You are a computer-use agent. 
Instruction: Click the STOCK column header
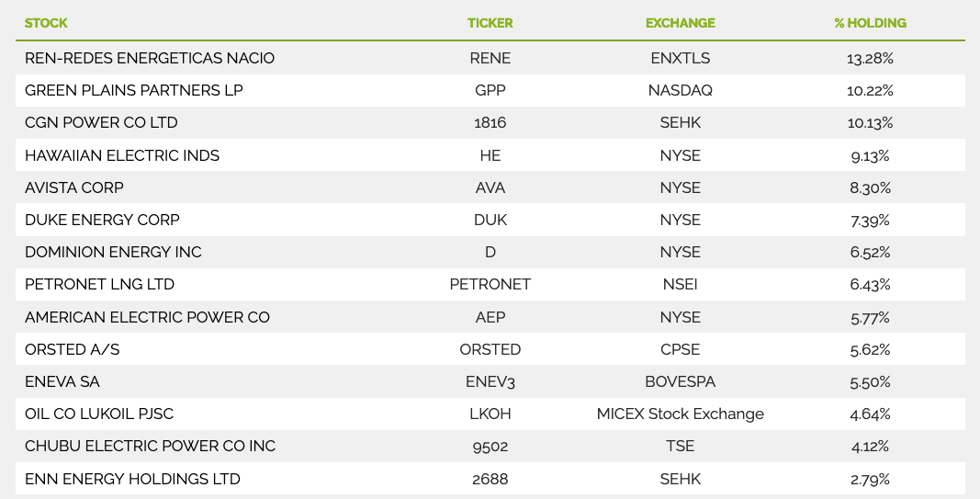(46, 23)
